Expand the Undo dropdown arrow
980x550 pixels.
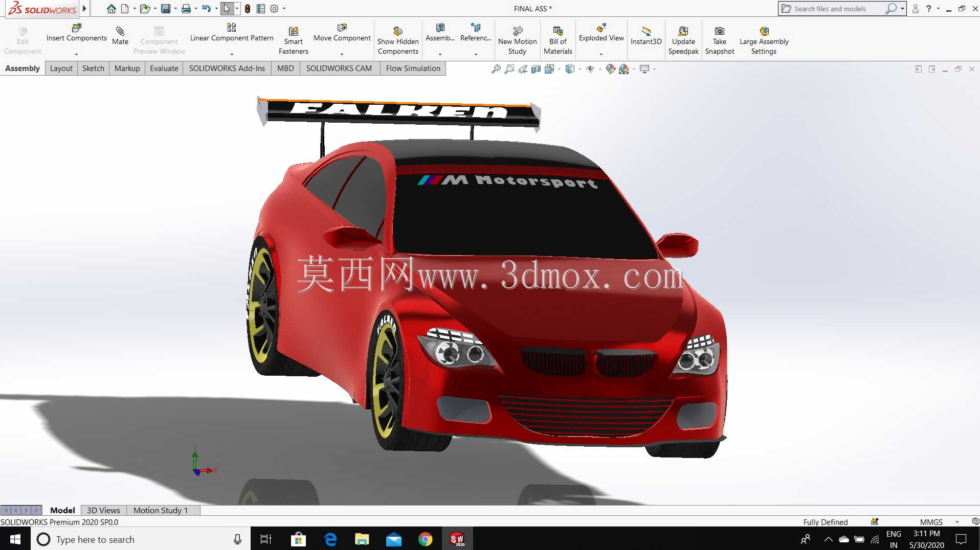pos(216,9)
